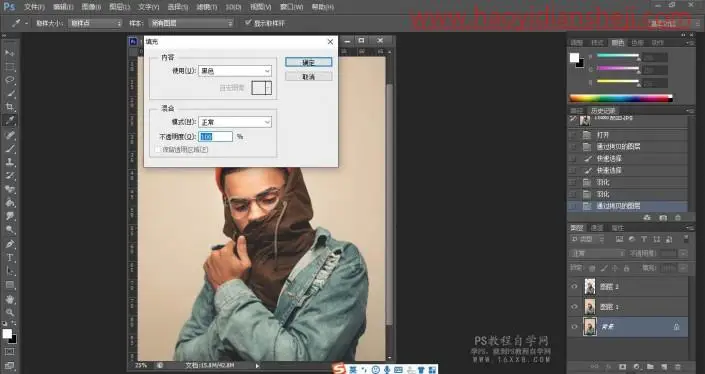Open sample layers dropdown in options bar
The width and height of the screenshot is (705, 374).
[191, 23]
